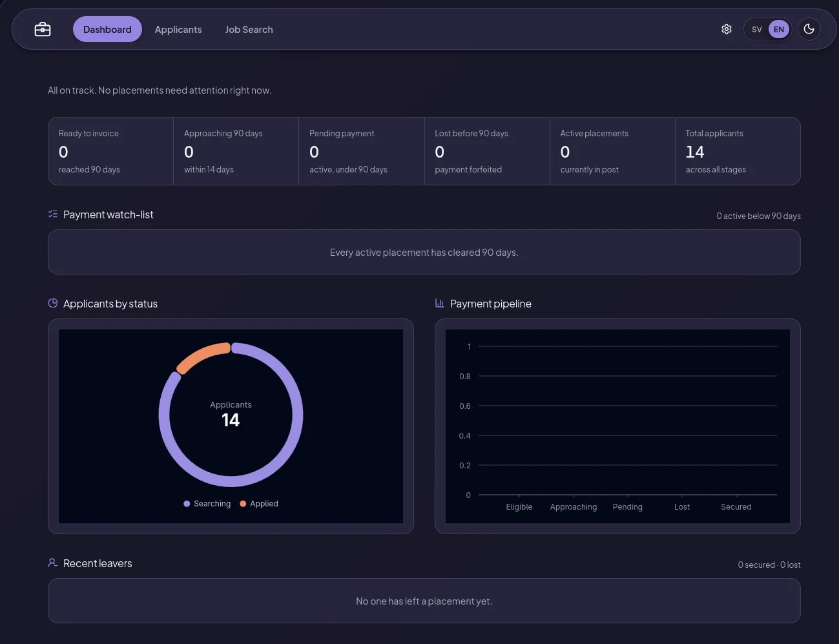Click '0 active below 90 days' text
This screenshot has height=644, width=839.
pyautogui.click(x=758, y=216)
